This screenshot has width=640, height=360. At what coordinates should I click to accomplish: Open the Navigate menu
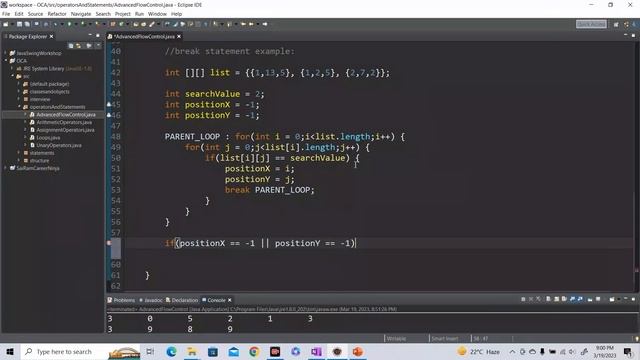pyautogui.click(x=81, y=14)
